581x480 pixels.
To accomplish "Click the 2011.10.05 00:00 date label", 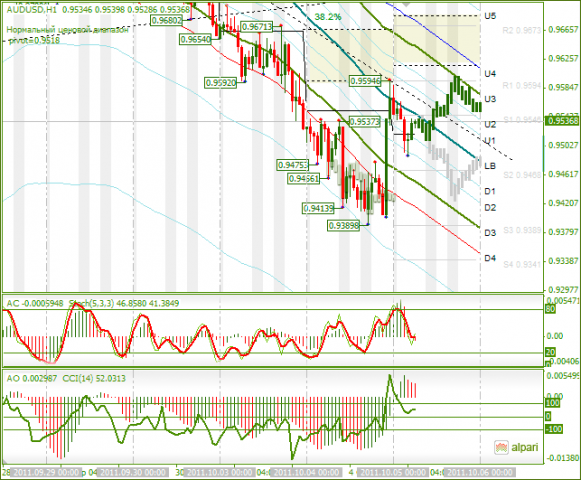I will (393, 473).
